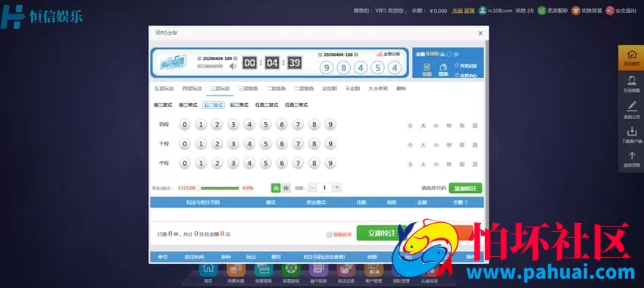Viewport: 644px width, 288px height.
Task: Click the rebate slider handle
Action: point(199,188)
